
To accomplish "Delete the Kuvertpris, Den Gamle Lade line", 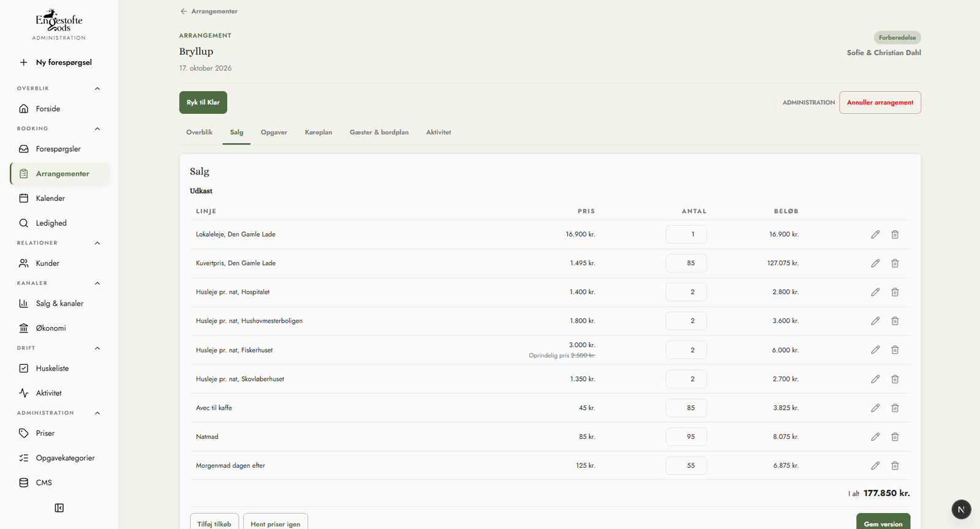I will tap(895, 263).
